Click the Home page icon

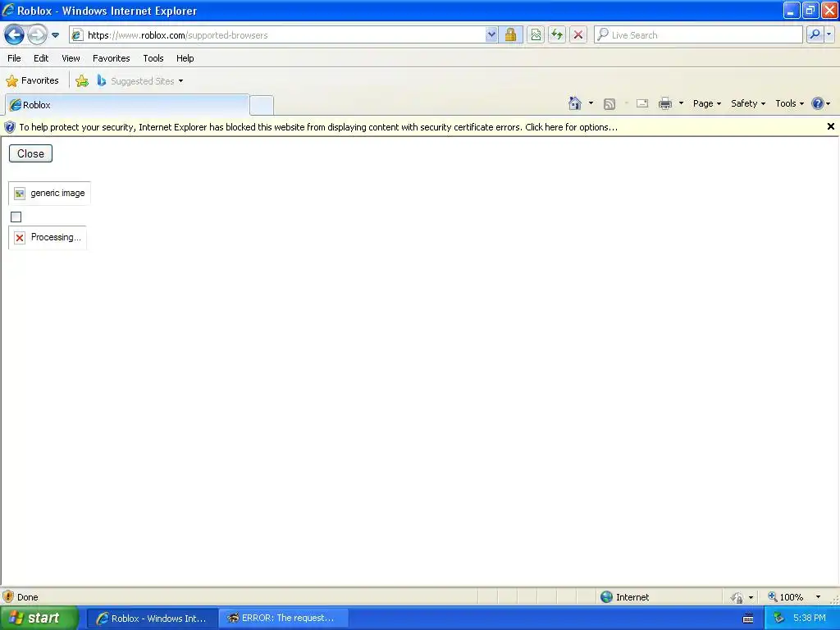575,103
